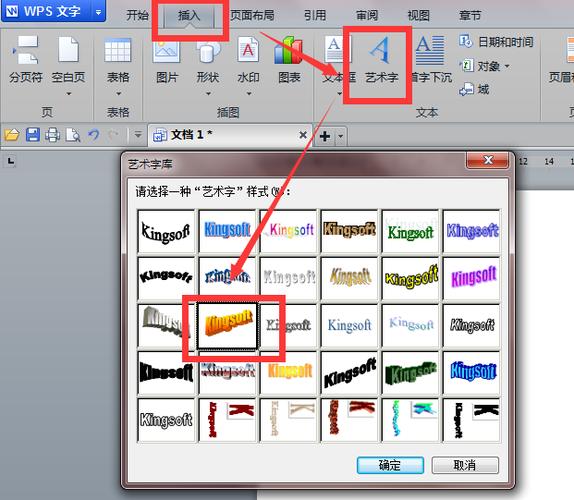This screenshot has width=574, height=500.
Task: Open print preview icon
Action: 73,135
